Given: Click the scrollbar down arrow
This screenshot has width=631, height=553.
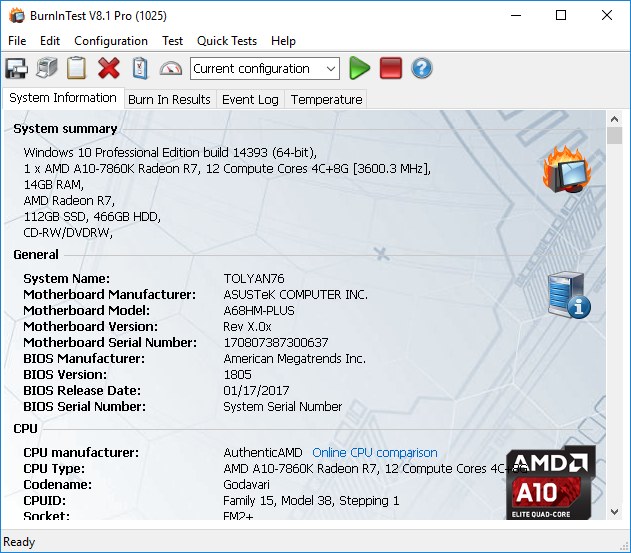Looking at the screenshot, I should click(614, 512).
